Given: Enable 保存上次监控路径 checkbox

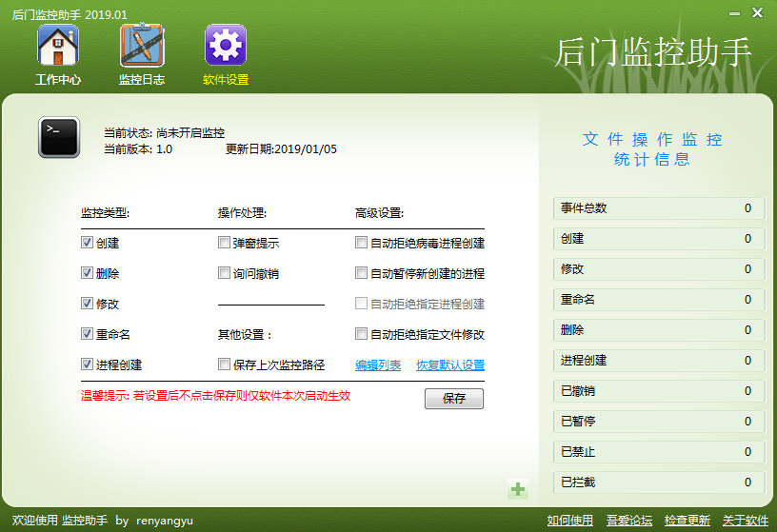Looking at the screenshot, I should tap(224, 365).
